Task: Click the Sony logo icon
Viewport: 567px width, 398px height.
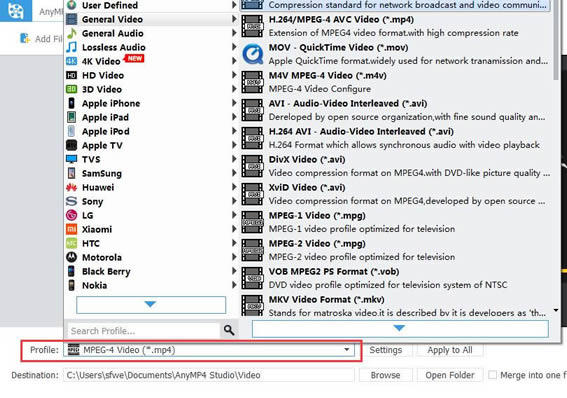Action: 71,201
